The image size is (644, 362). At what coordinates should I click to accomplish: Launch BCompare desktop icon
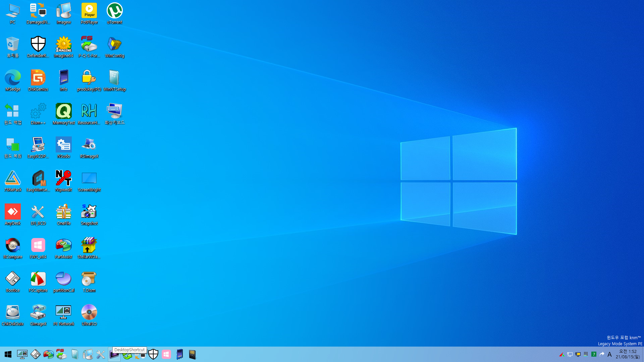[13, 248]
